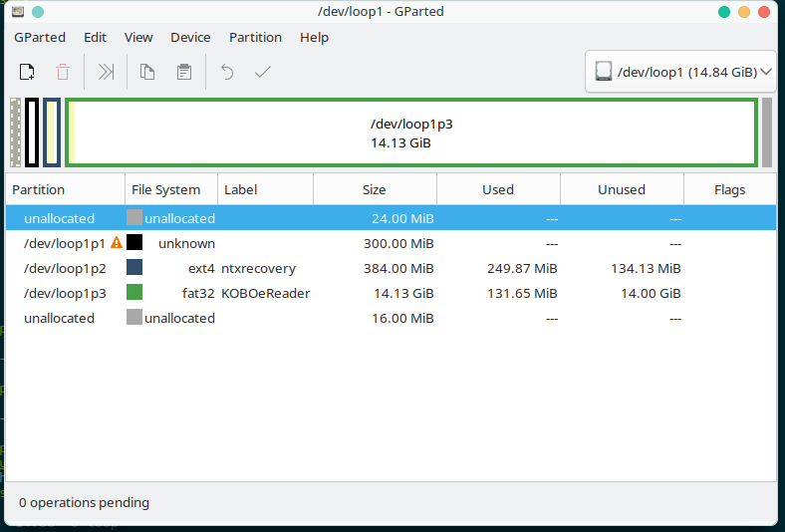Click the Undo last operation icon
The image size is (785, 532).
coord(227,72)
